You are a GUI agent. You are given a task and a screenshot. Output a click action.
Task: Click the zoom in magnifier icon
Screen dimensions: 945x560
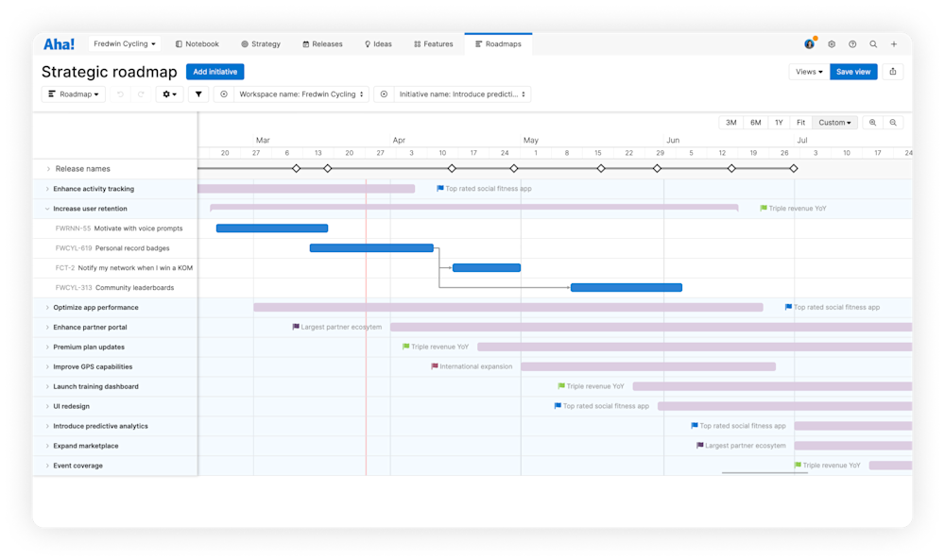tap(872, 122)
